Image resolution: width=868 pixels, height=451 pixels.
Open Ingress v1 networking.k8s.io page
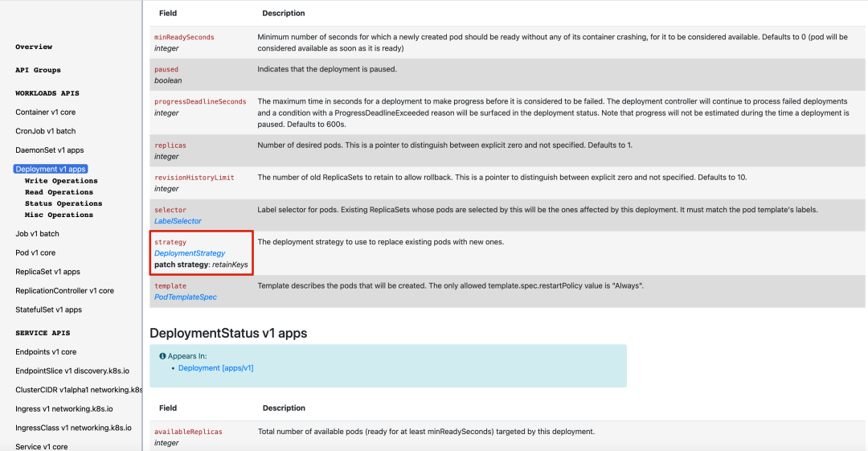(64, 409)
